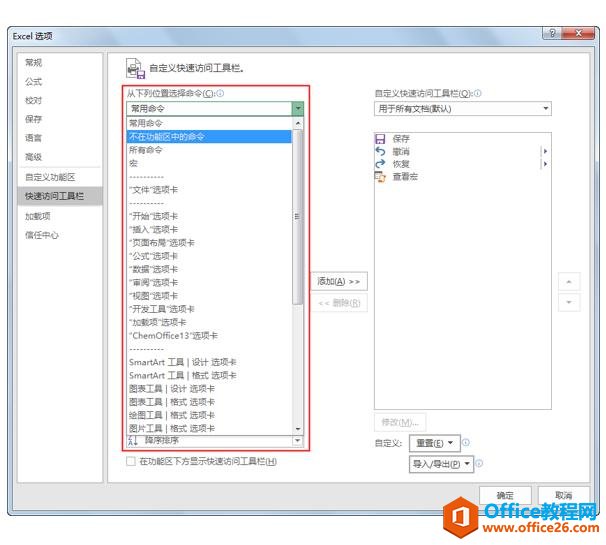Image resolution: width=606 pixels, height=545 pixels.
Task: Select "视图"选项卡 option
Action: pos(209,296)
